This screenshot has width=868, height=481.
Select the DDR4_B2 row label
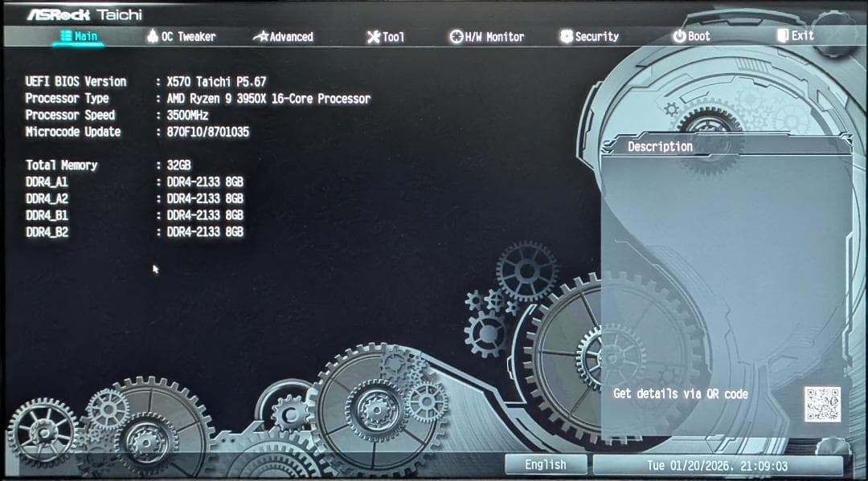pyautogui.click(x=47, y=232)
